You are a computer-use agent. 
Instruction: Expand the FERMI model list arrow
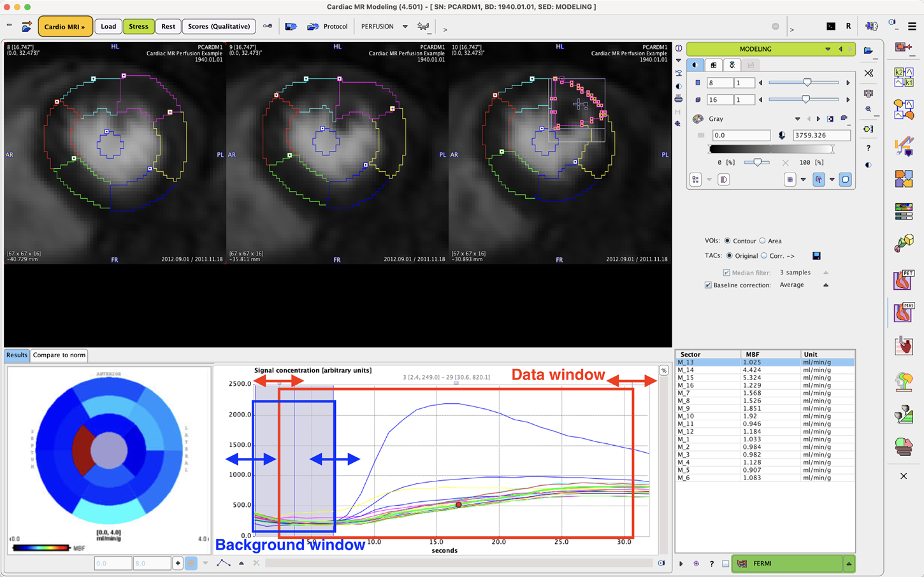coord(849,564)
